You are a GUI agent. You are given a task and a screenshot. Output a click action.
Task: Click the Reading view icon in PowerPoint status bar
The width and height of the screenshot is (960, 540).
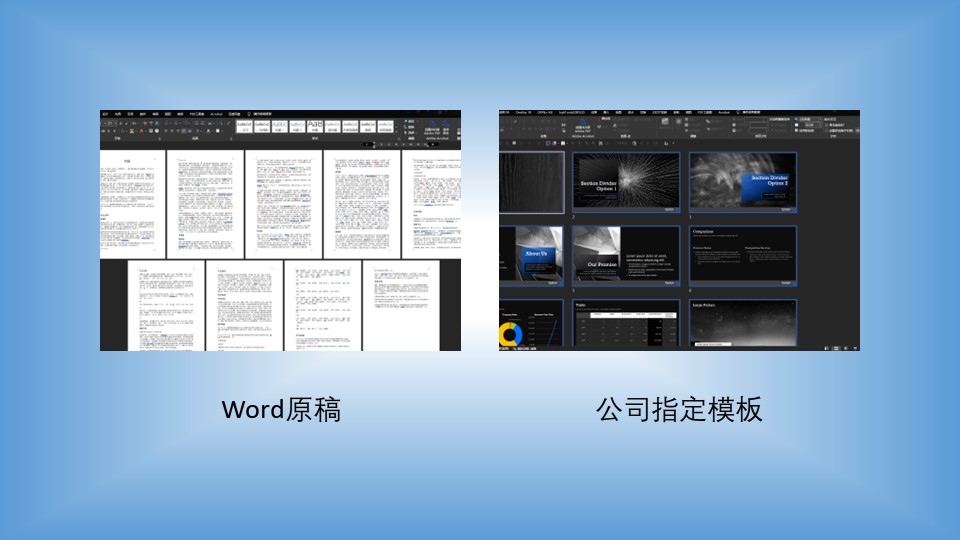[846, 348]
